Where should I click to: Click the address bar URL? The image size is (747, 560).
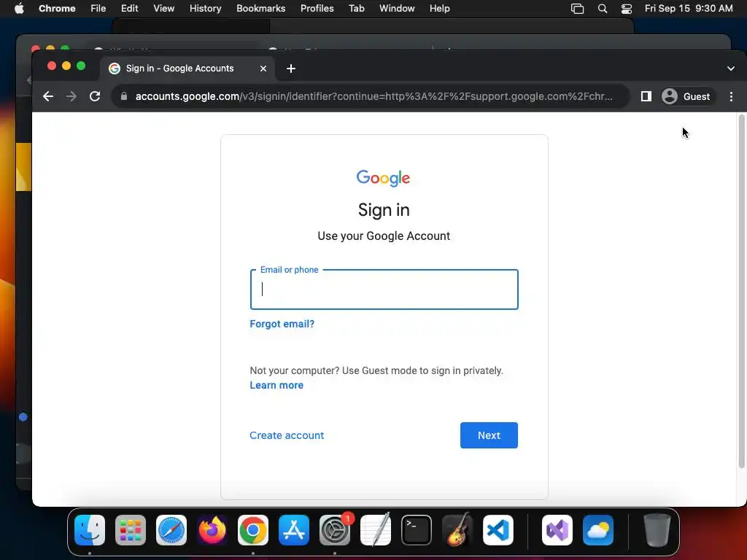[x=374, y=97]
